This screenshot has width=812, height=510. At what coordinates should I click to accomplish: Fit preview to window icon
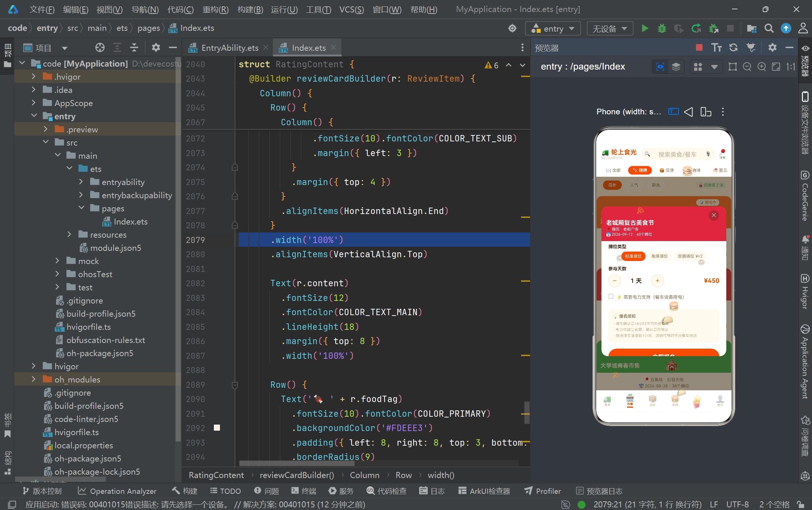tap(776, 67)
